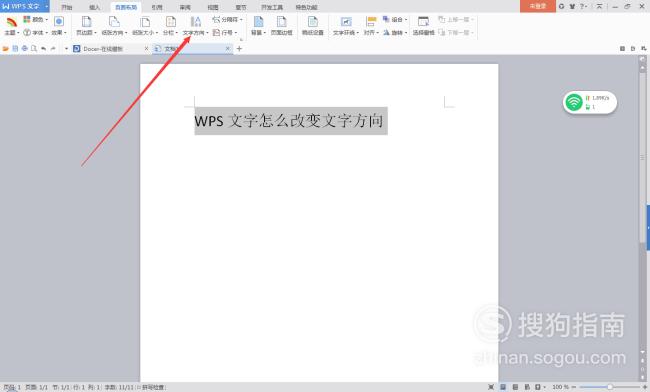Collapse the ribbon with the chevron icon
The height and width of the screenshot is (392, 650).
tap(599, 6)
